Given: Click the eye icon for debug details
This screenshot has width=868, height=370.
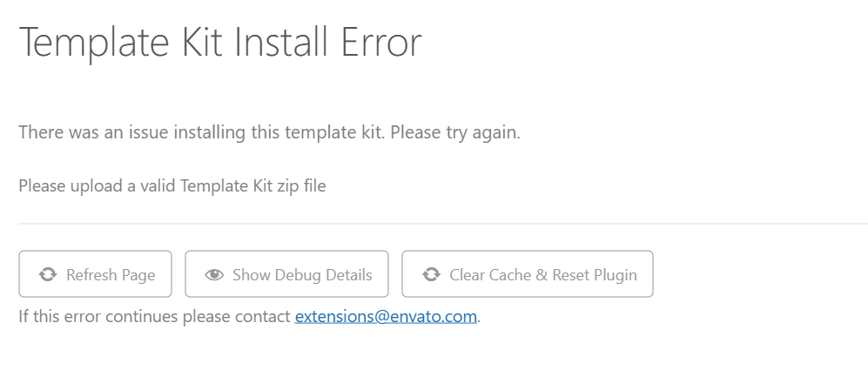Looking at the screenshot, I should [214, 275].
